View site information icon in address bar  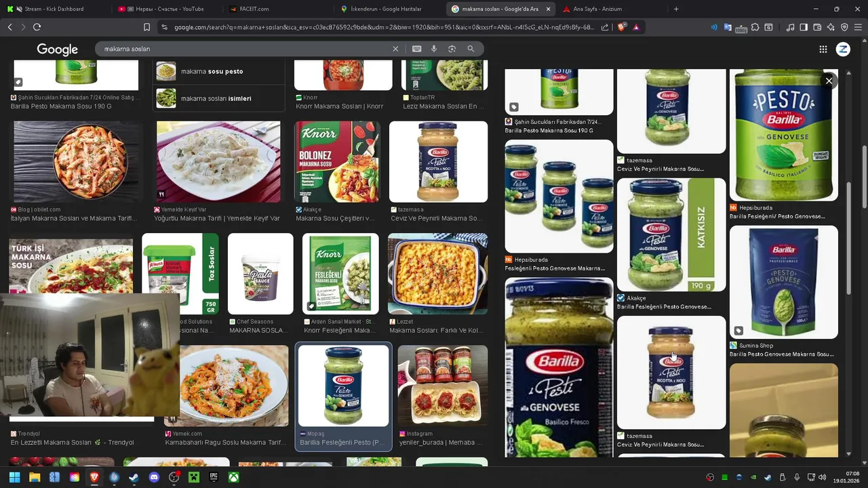pyautogui.click(x=164, y=27)
